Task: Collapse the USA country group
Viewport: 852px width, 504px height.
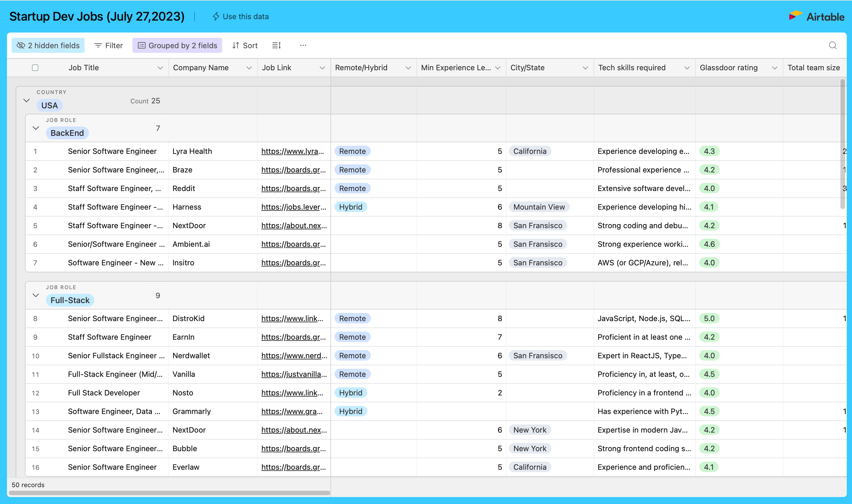Action: (26, 100)
